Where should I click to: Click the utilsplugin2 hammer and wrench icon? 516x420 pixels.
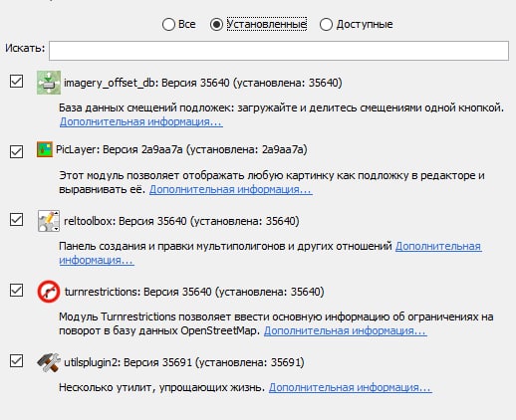(x=49, y=362)
